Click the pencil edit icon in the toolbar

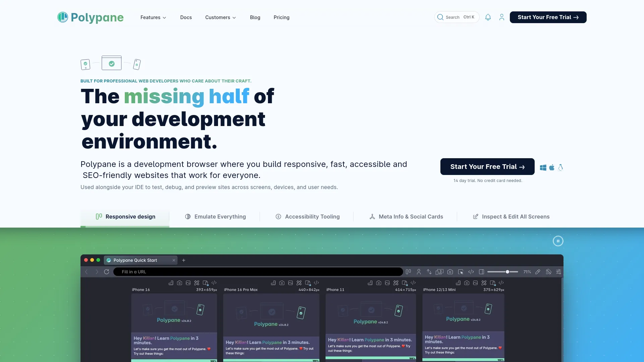pyautogui.click(x=538, y=272)
